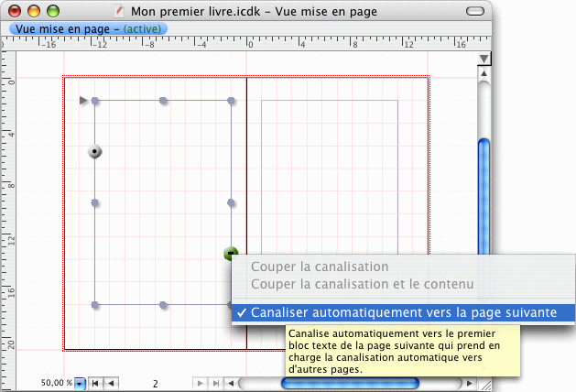Click the gray incoming pipeline handle with black dot
The height and width of the screenshot is (392, 576).
coord(94,151)
